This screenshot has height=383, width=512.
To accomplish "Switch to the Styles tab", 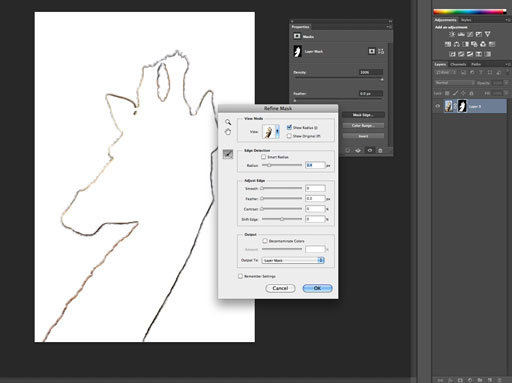I will pyautogui.click(x=466, y=20).
